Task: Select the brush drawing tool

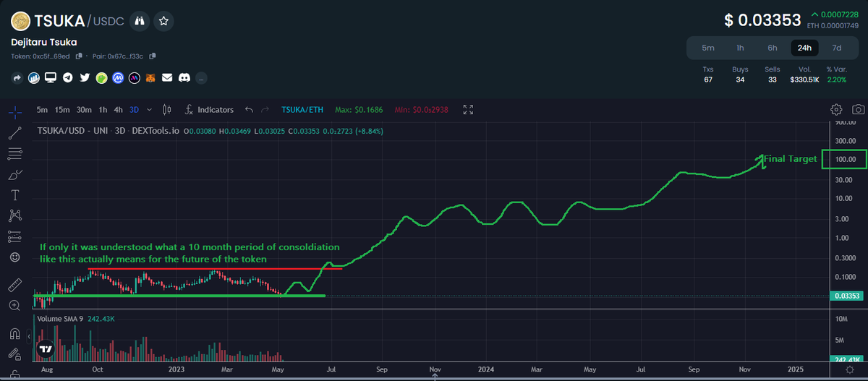Action: [x=14, y=174]
